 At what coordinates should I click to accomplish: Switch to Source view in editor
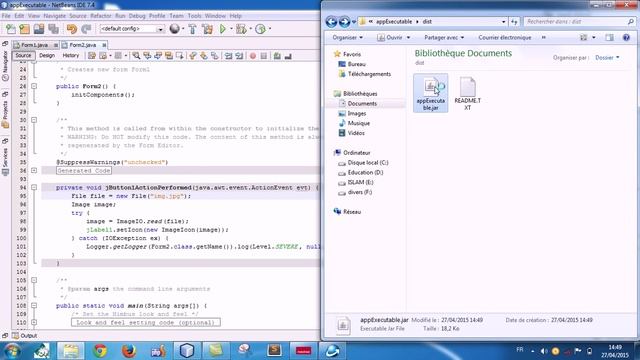[x=23, y=56]
